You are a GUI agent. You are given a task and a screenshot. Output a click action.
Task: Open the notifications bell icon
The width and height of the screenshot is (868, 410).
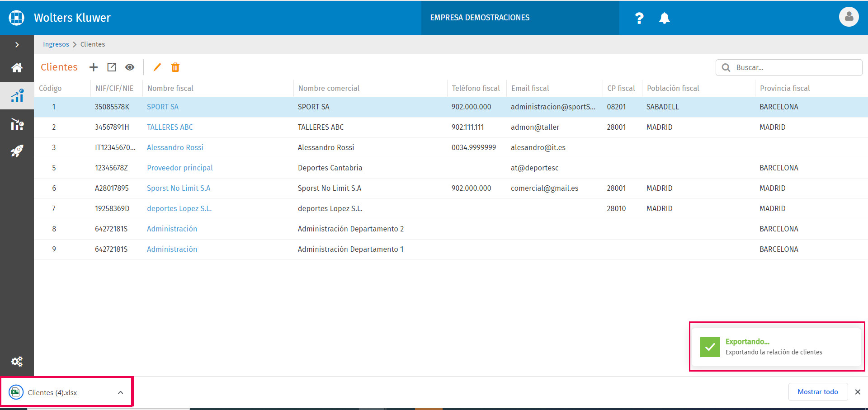[x=664, y=18]
